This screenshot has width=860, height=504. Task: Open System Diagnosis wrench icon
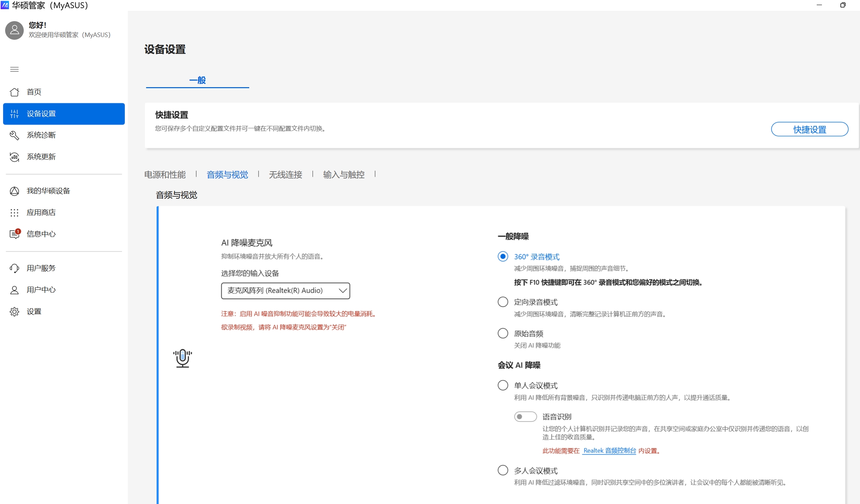14,135
